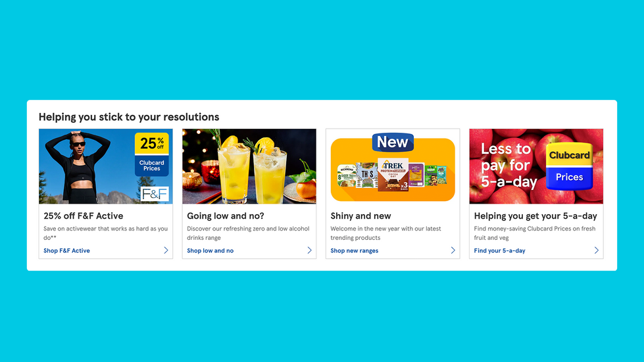Select the yellow cocktail drinks photo
The image size is (644, 362).
(249, 166)
